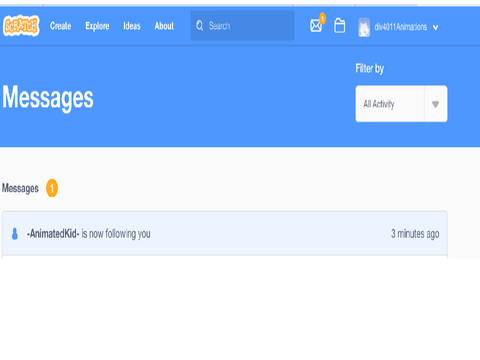
Task: Open the My Stuff folder icon
Action: (339, 26)
